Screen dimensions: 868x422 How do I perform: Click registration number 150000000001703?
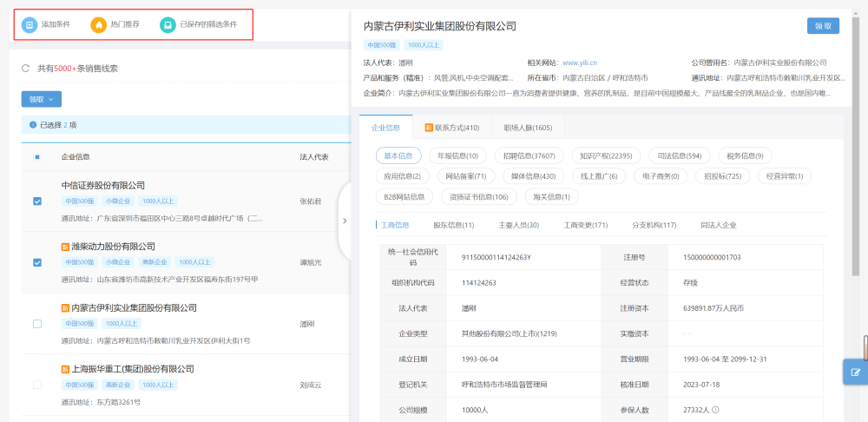(712, 257)
